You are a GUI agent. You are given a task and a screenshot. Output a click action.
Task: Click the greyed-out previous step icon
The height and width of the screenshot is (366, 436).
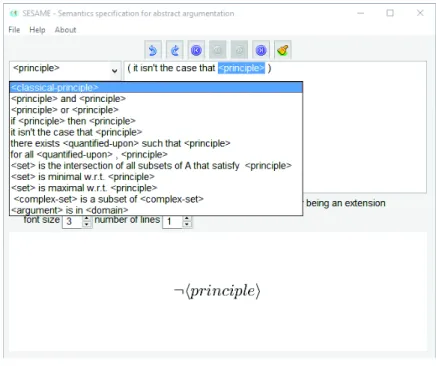coord(218,50)
